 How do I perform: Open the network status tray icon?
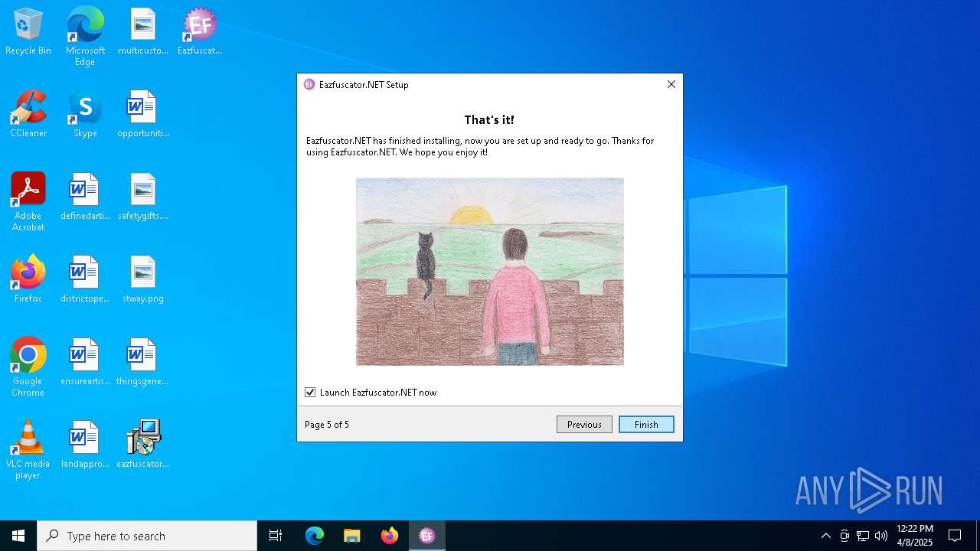click(x=863, y=536)
